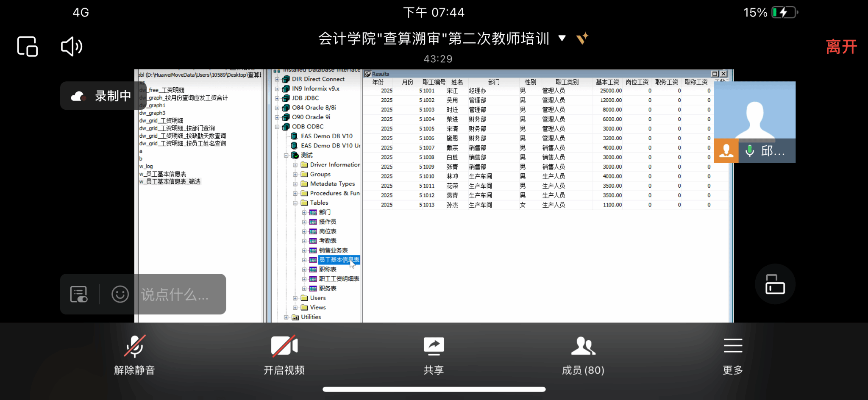Screen dimensions: 868x400
Task: Open the chat message list icon
Action: [79, 294]
